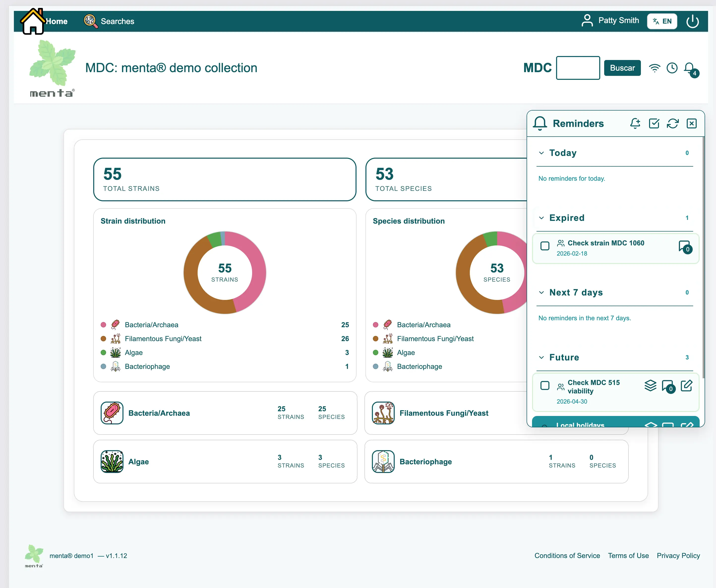This screenshot has height=588, width=716.
Task: Click the layers icon on Check MDC 515 viability
Action: pos(650,385)
